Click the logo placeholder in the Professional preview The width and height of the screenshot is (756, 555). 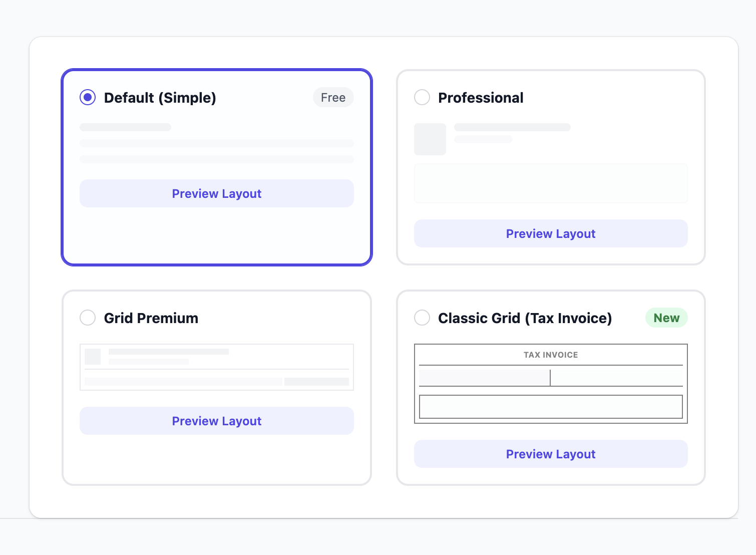430,139
